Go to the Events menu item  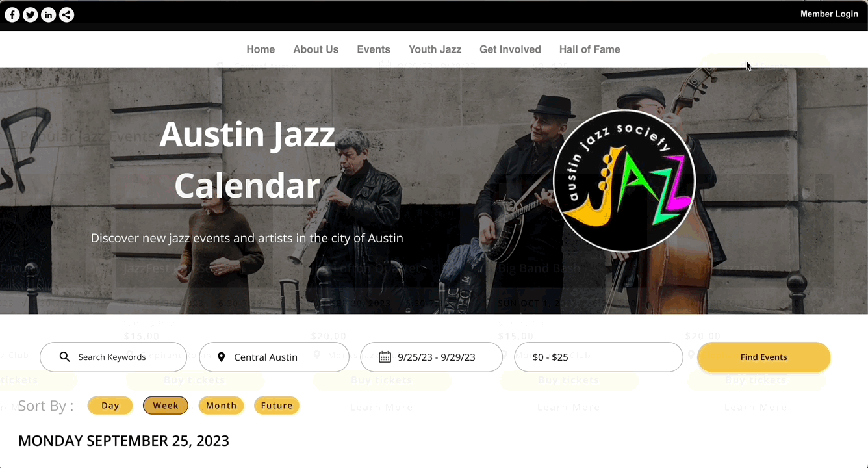374,49
